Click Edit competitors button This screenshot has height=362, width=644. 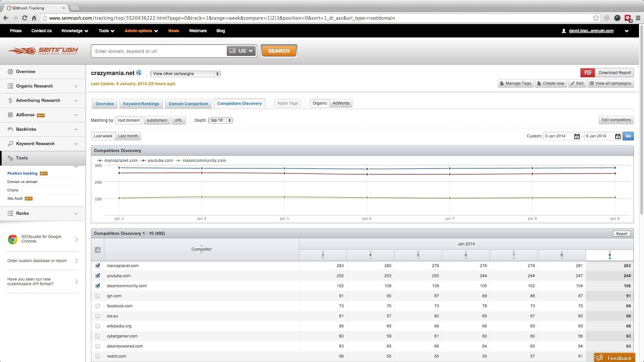pos(616,120)
